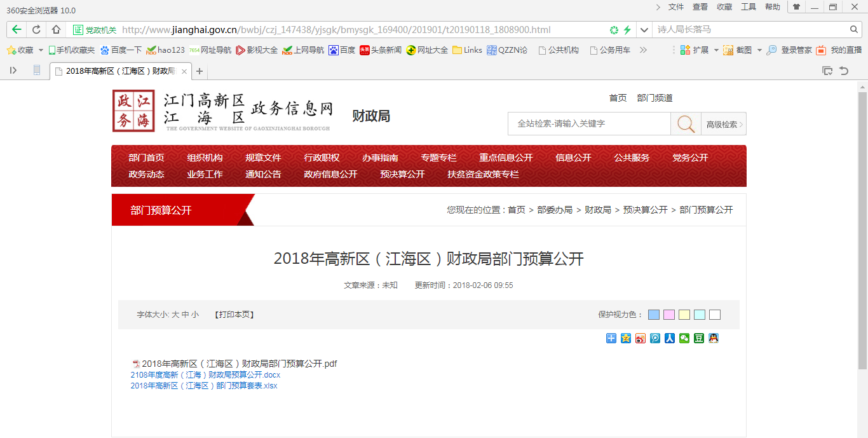The height and width of the screenshot is (438, 868).
Task: Click the browser search magnifier icon
Action: [855, 29]
